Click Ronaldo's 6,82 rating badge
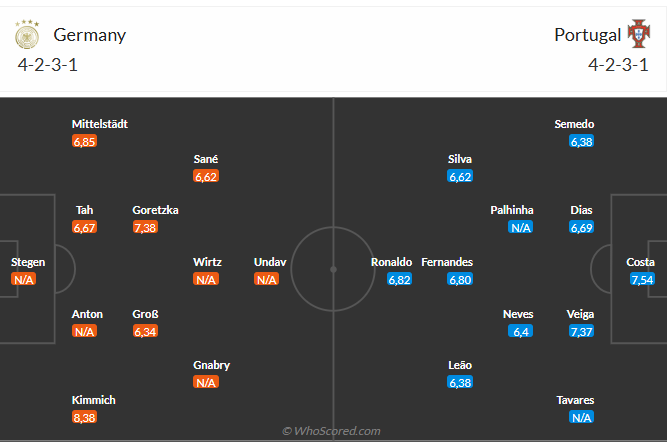Screen dimensions: 668x442 coord(400,280)
